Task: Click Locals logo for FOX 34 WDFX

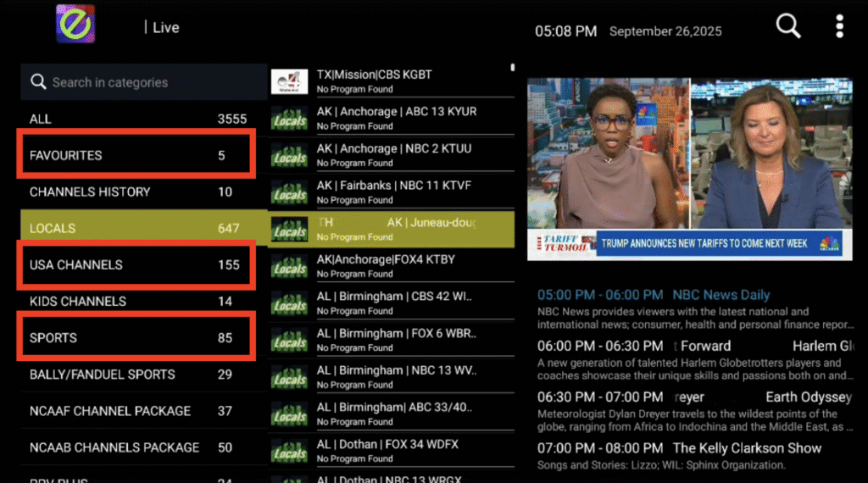Action: click(290, 452)
